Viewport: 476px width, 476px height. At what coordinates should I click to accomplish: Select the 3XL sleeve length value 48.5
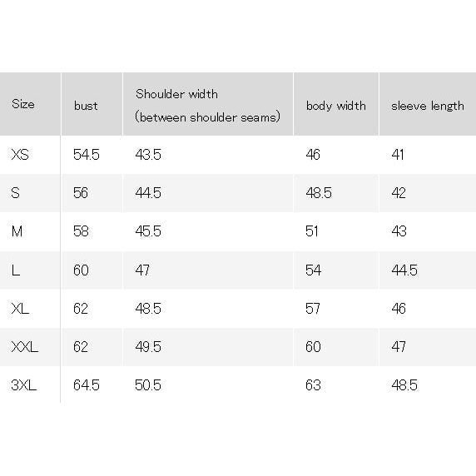pyautogui.click(x=404, y=385)
